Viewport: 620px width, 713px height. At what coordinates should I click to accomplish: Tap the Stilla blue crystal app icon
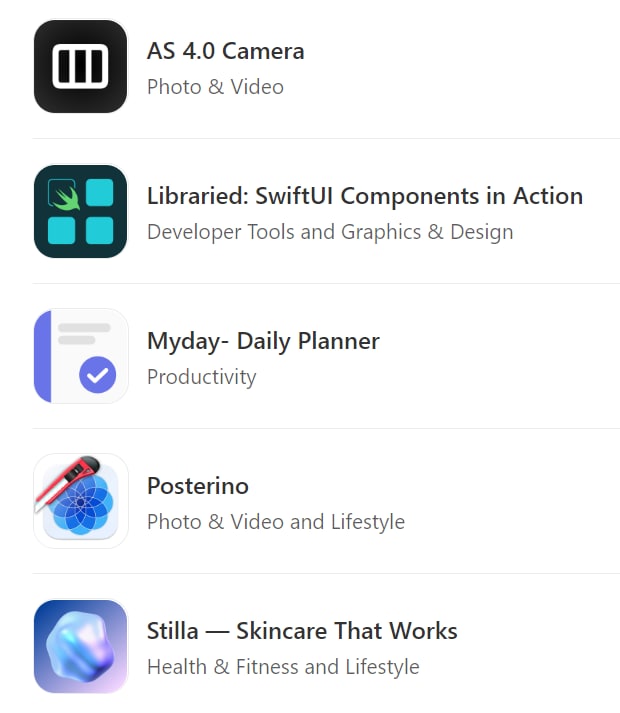pos(80,646)
